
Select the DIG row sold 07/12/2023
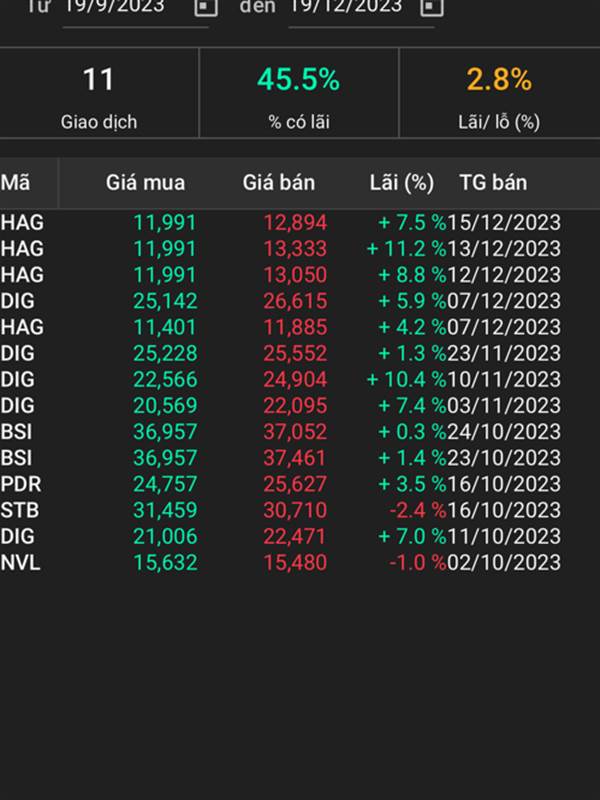(300, 301)
